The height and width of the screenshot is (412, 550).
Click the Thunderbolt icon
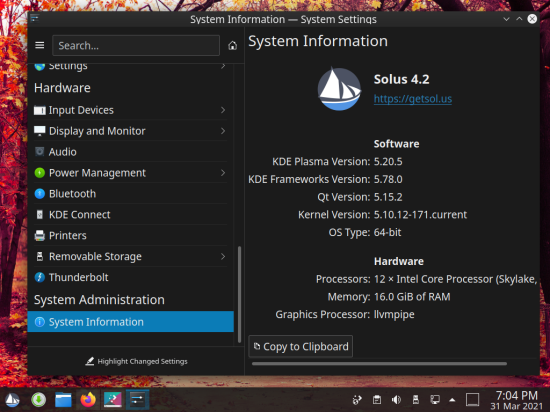tap(40, 277)
